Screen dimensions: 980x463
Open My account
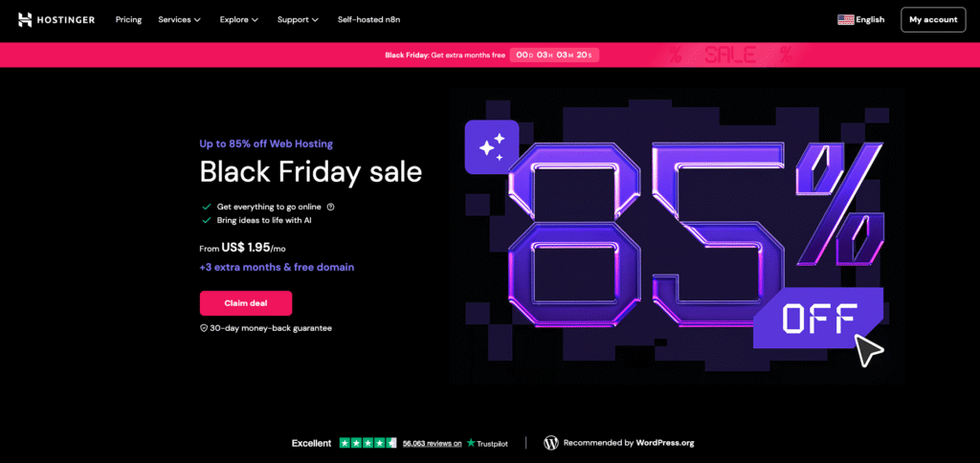932,19
